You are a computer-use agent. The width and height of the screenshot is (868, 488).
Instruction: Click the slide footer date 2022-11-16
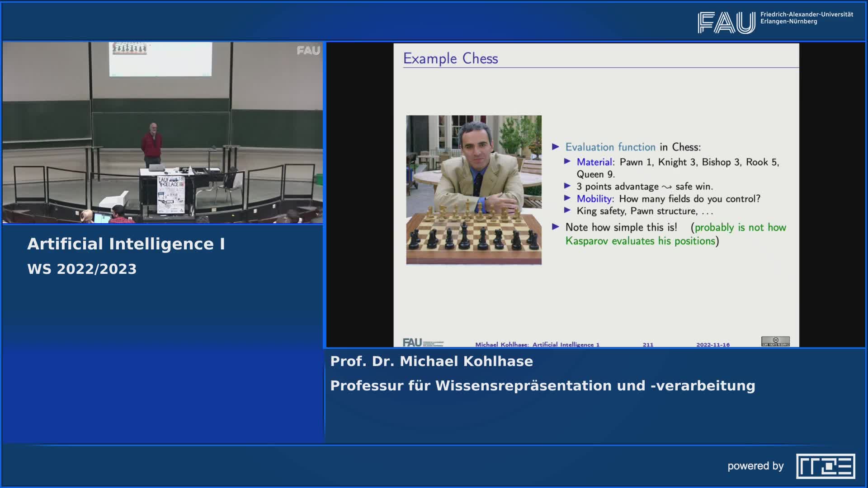pos(712,345)
